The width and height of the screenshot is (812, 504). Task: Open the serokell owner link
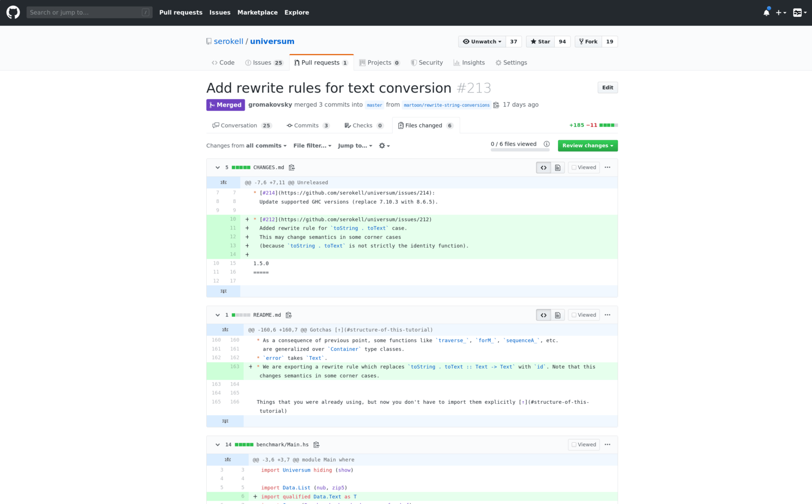point(228,41)
